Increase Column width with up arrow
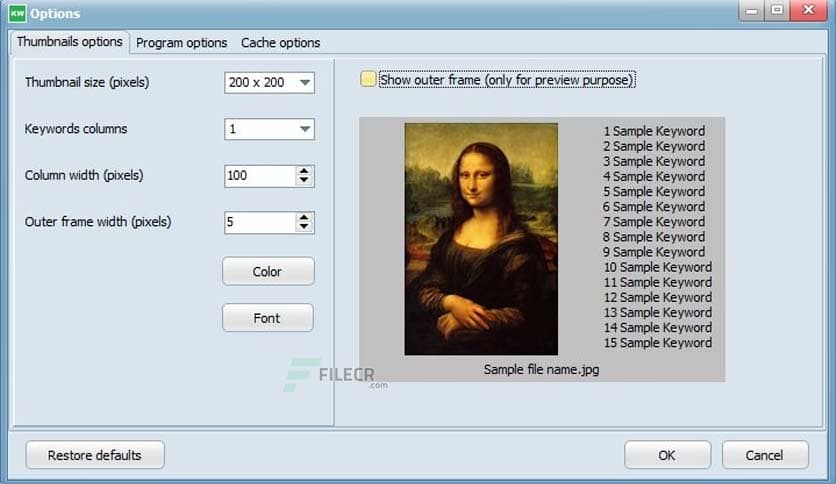 304,171
